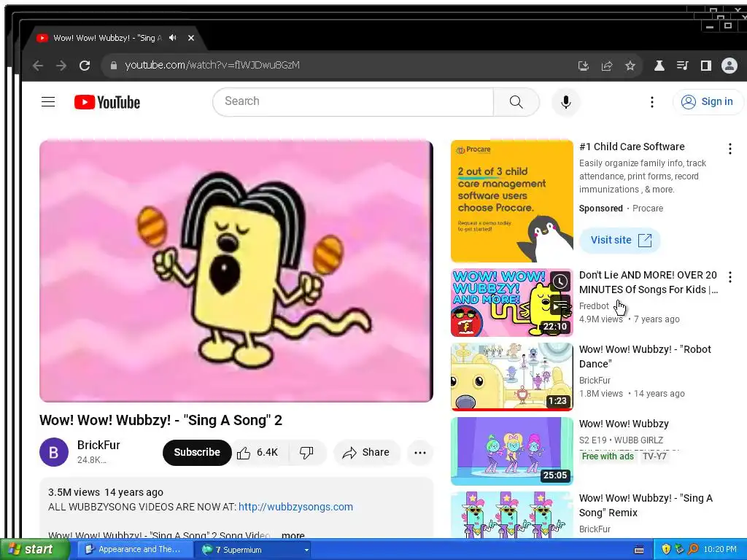Bookmark this page with the star icon
747x560 pixels.
[x=630, y=66]
